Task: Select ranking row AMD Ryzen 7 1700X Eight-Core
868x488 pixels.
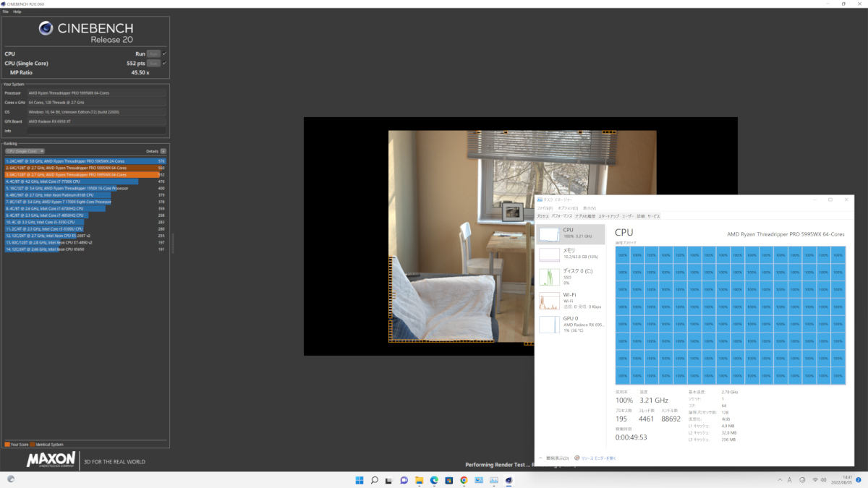Action: [85, 202]
